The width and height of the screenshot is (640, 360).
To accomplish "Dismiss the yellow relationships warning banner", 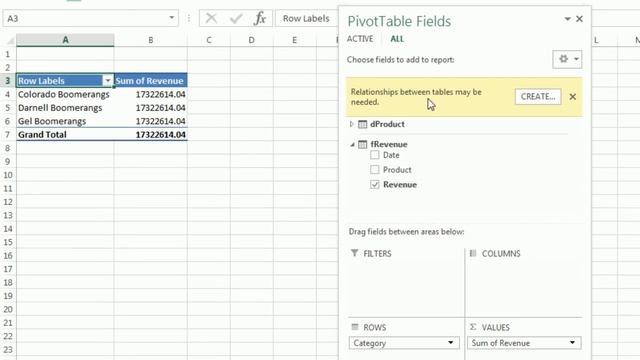I will click(573, 97).
